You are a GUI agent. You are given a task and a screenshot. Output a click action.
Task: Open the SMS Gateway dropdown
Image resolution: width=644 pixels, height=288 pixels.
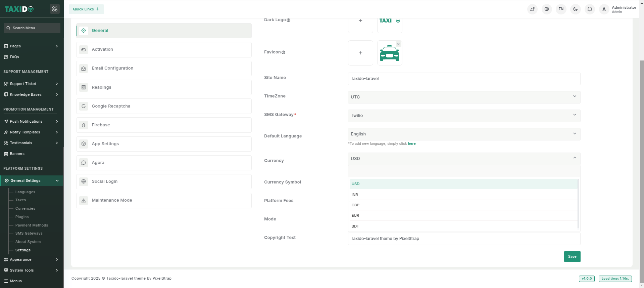[464, 116]
